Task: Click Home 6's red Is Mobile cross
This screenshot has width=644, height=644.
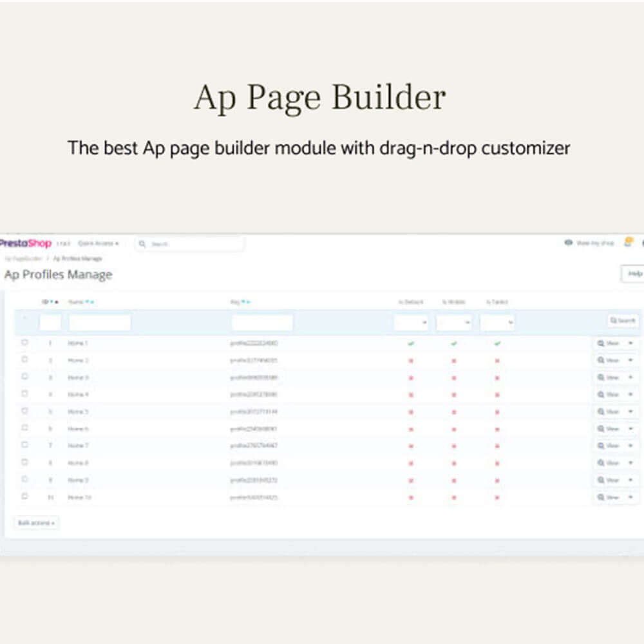Action: (x=454, y=429)
